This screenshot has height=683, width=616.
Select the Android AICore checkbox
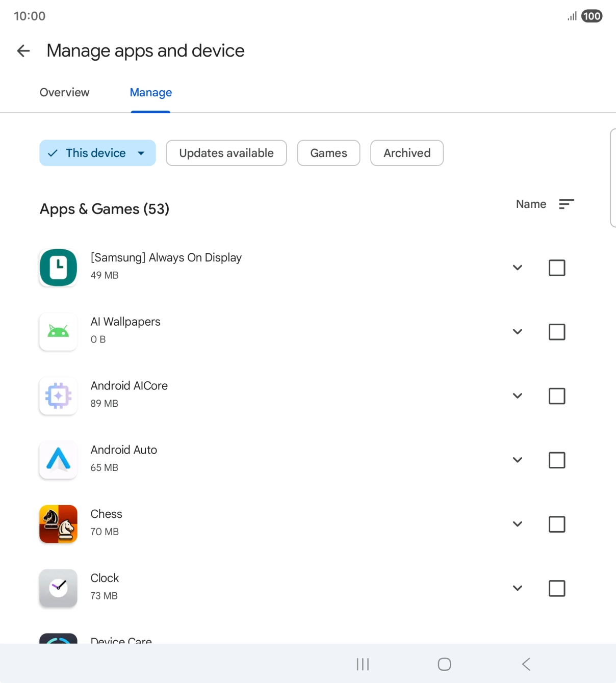(556, 396)
